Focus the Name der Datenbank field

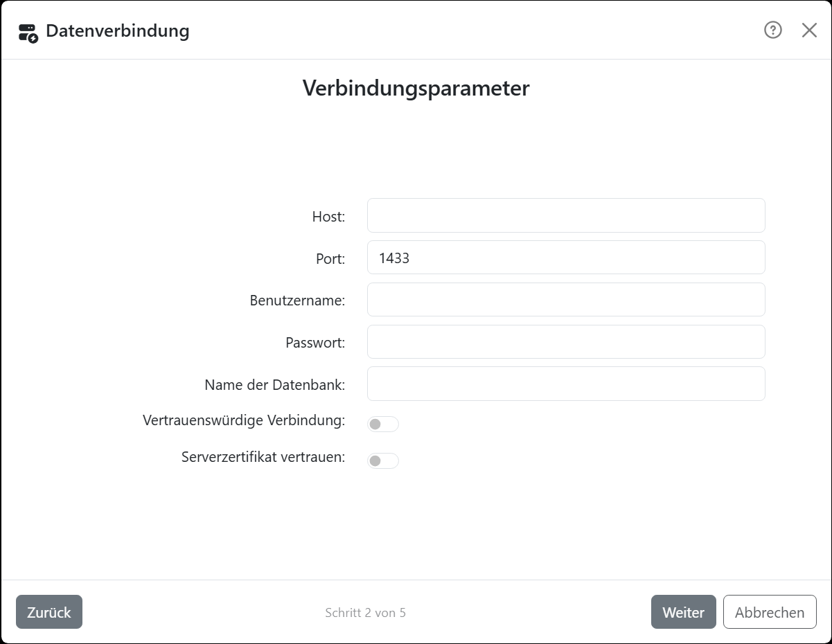click(x=566, y=384)
